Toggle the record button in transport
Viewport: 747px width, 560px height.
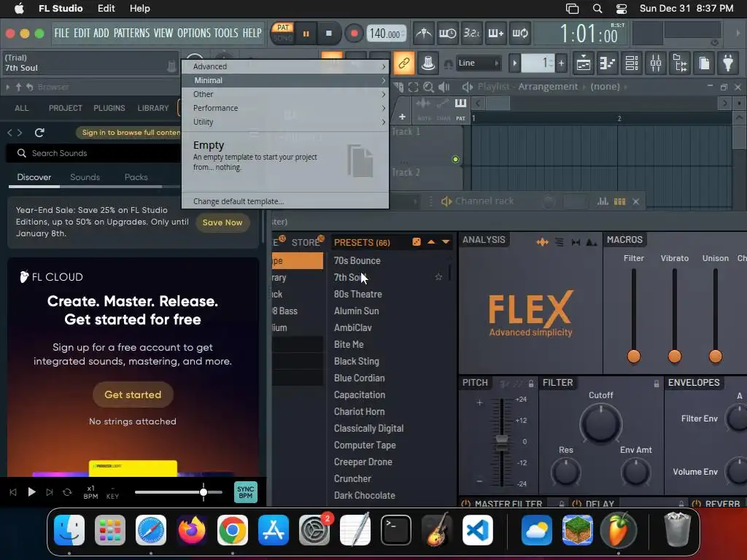354,34
